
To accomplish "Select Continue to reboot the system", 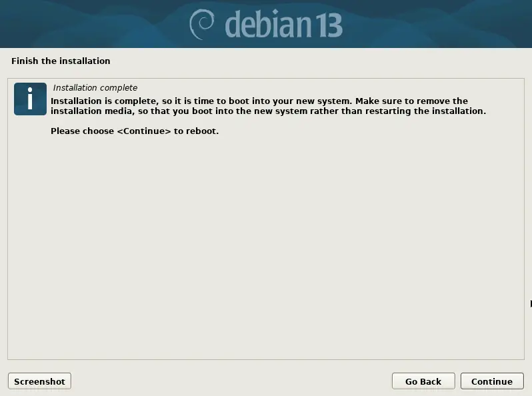I will (x=492, y=381).
